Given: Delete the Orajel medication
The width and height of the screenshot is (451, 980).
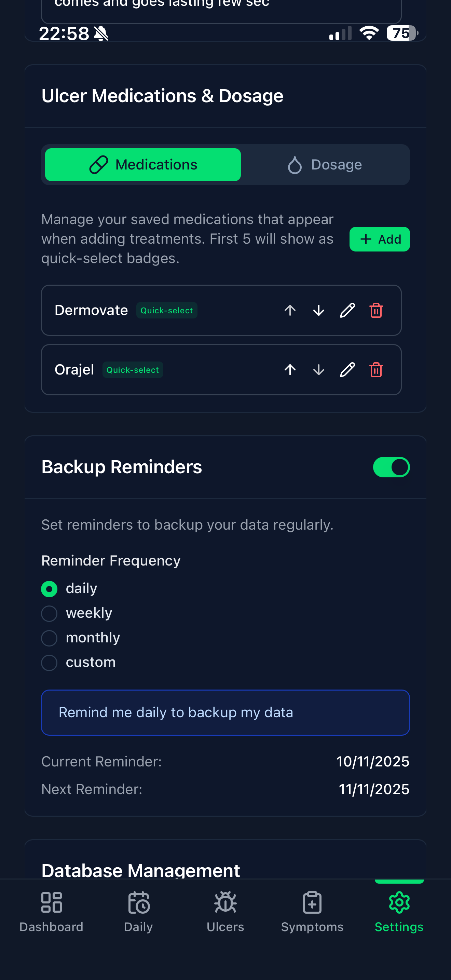Looking at the screenshot, I should click(x=376, y=369).
